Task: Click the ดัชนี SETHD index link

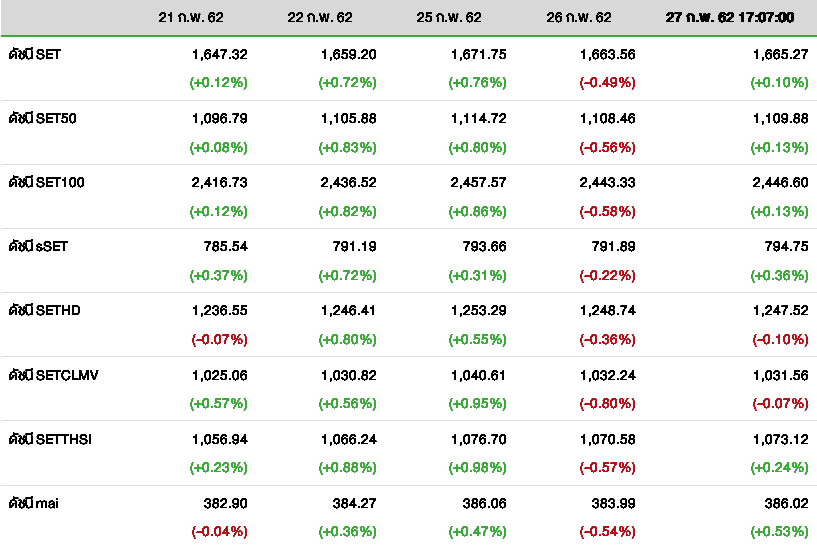Action: point(45,310)
